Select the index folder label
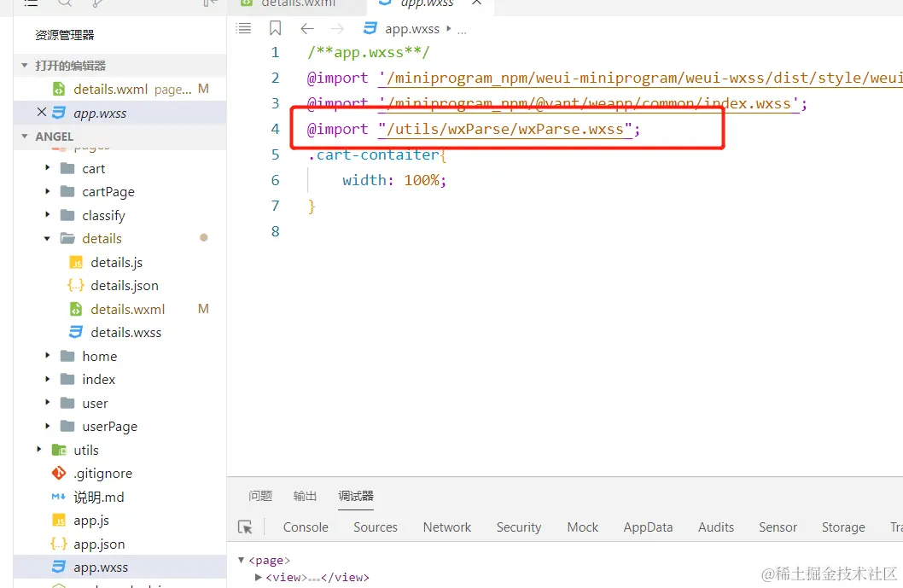Screen dimensions: 903x588 [98, 379]
